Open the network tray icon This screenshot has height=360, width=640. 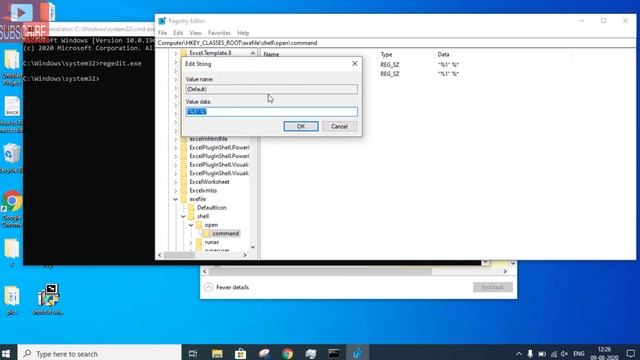553,354
